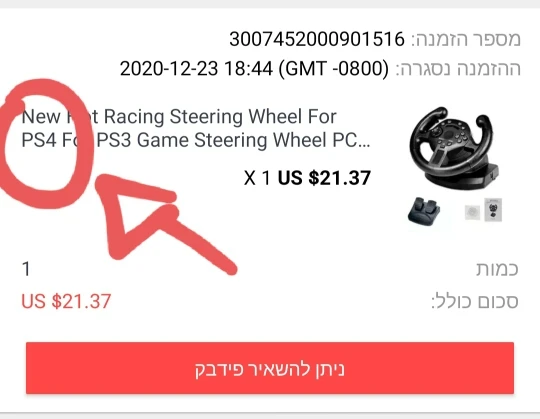Click the 'ההזמנה נסגרה' order closed label
This screenshot has height=419, width=540.
tap(458, 69)
